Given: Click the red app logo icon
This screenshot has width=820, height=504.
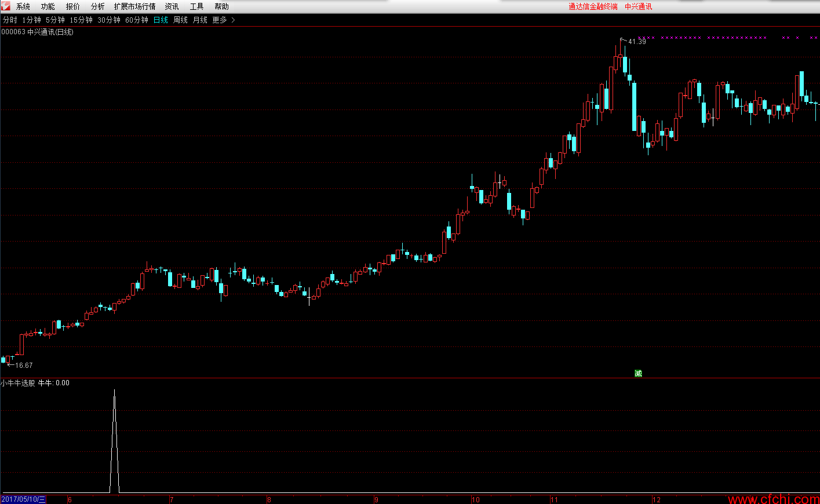Looking at the screenshot, I should (6, 6).
